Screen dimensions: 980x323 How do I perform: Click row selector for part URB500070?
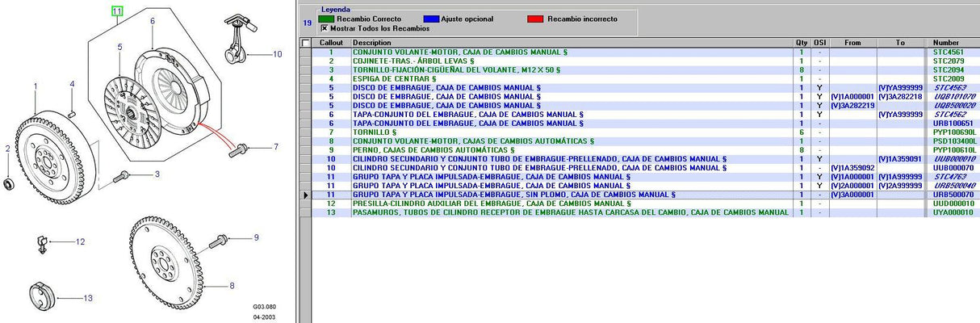click(x=305, y=195)
